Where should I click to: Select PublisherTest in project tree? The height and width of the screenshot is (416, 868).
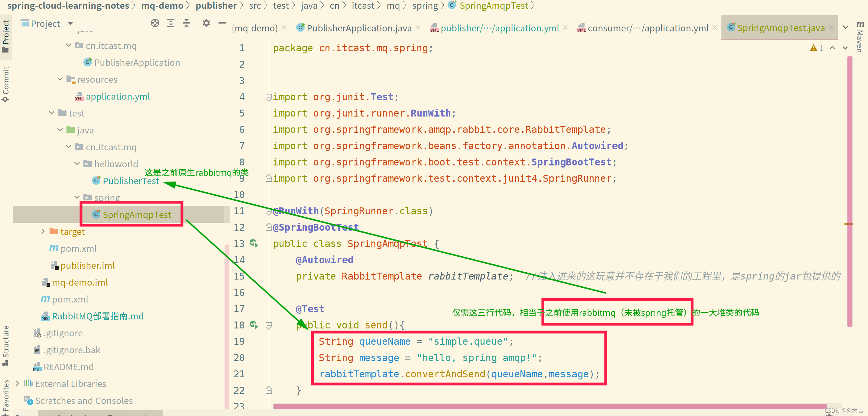pyautogui.click(x=131, y=181)
